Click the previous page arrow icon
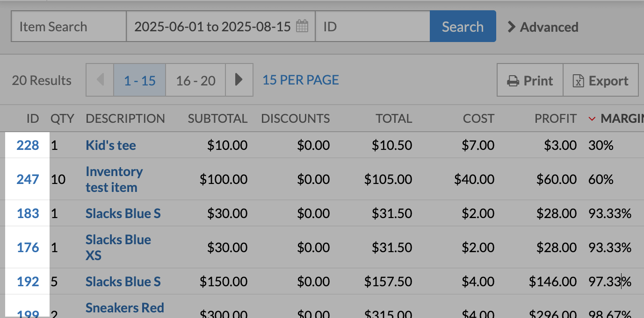Viewport: 644px width, 318px height. point(100,80)
